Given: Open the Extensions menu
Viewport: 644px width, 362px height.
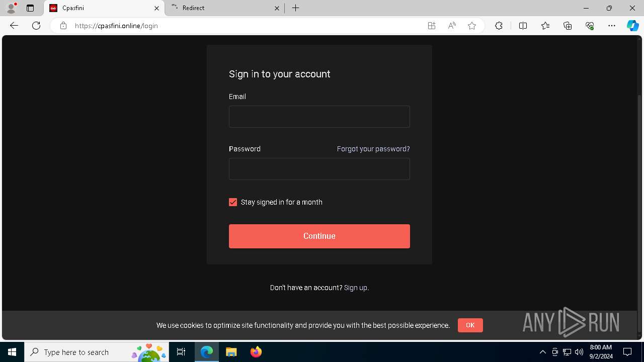Looking at the screenshot, I should pos(499,26).
